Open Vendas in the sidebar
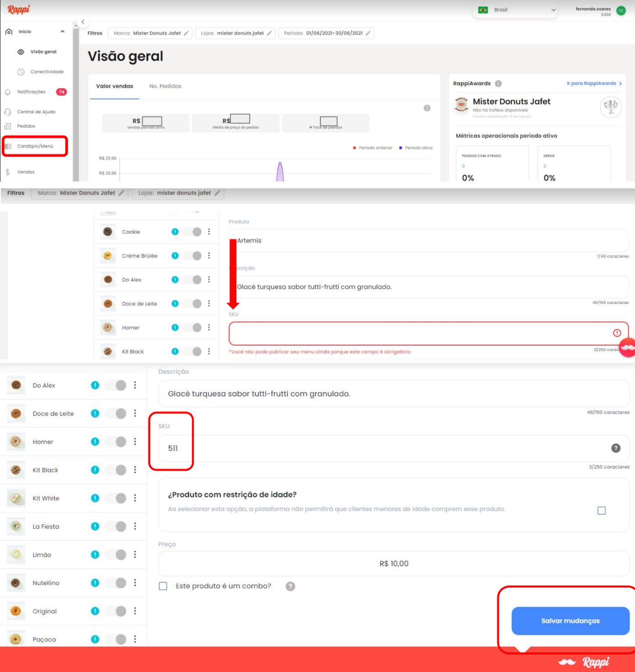 tap(26, 172)
